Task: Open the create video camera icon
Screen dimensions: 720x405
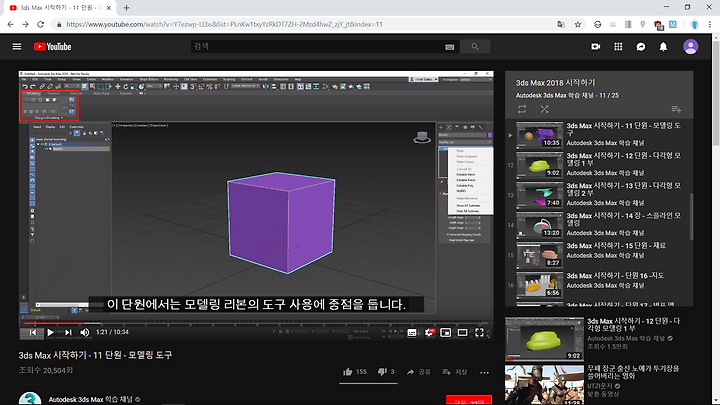Action: [x=596, y=46]
